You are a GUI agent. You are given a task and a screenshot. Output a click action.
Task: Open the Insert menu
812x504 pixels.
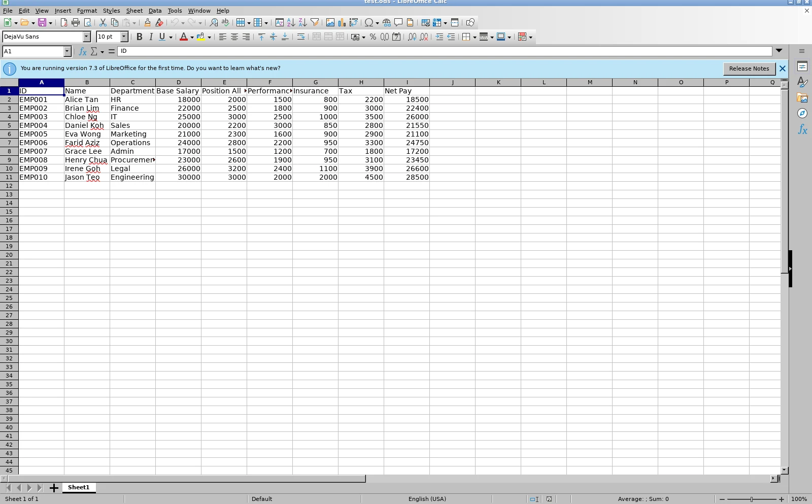coord(63,11)
